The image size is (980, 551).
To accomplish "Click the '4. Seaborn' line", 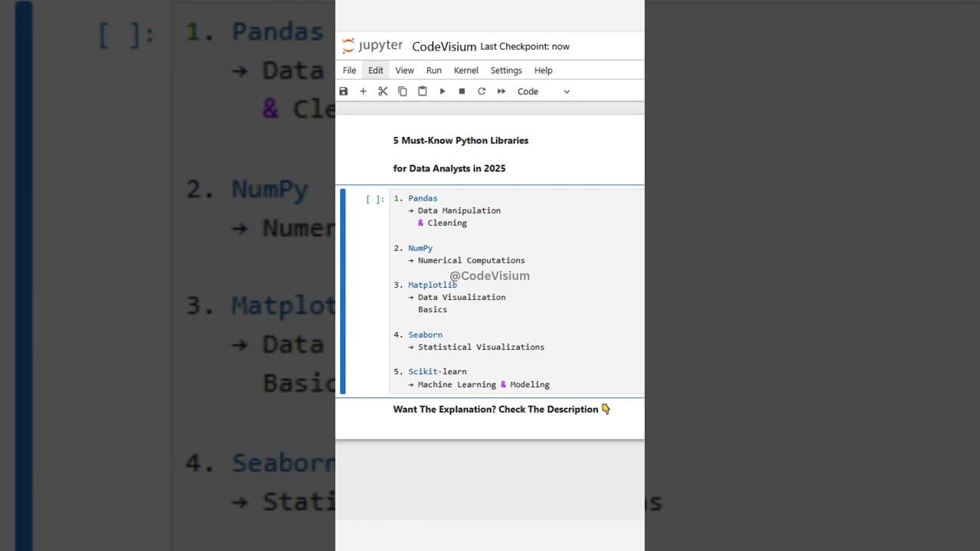I will (418, 334).
